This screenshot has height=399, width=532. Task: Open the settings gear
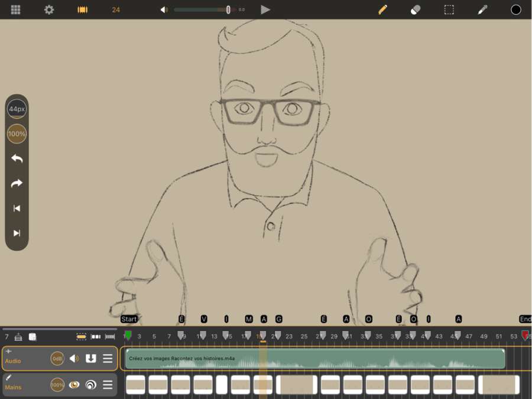(49, 9)
